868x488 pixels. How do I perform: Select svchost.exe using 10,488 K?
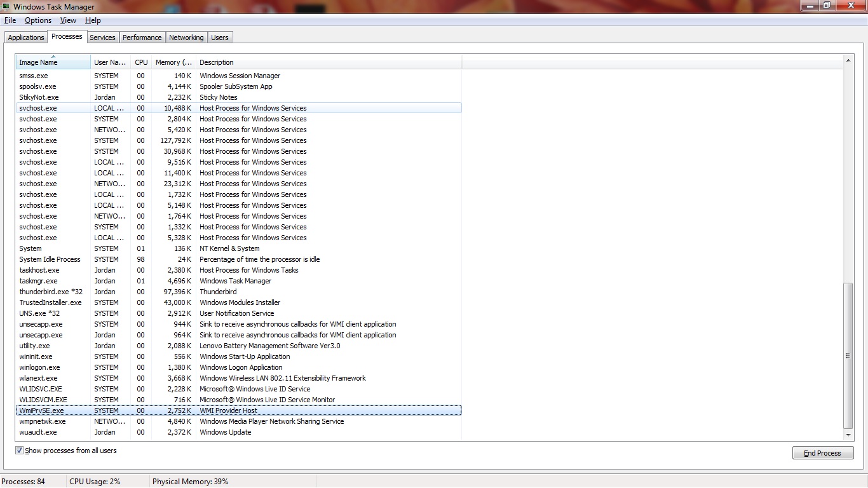coord(239,108)
